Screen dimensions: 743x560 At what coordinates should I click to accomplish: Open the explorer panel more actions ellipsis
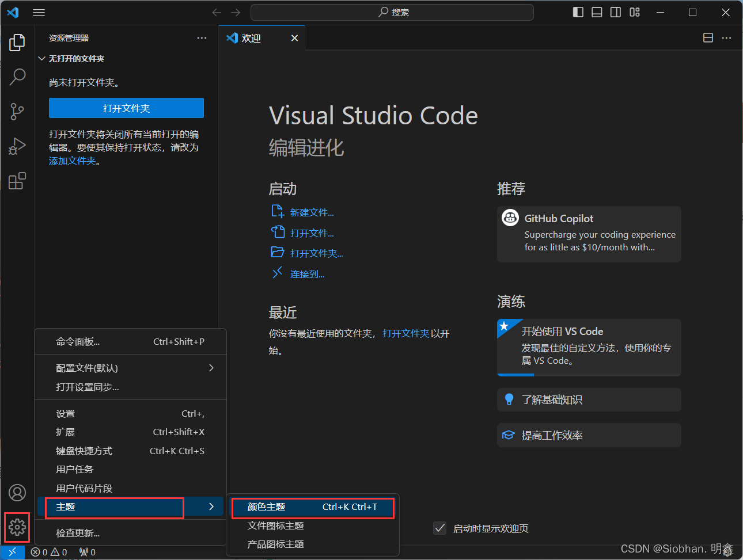(x=202, y=38)
